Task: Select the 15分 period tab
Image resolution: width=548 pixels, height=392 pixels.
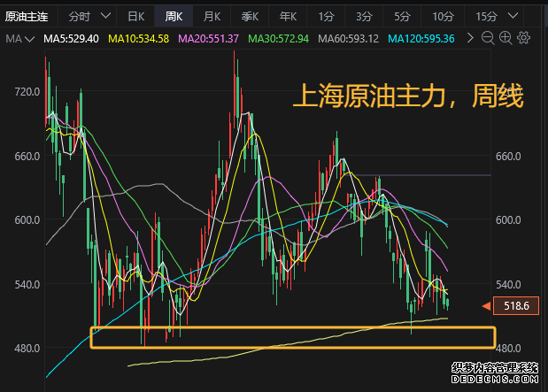Action: (486, 16)
